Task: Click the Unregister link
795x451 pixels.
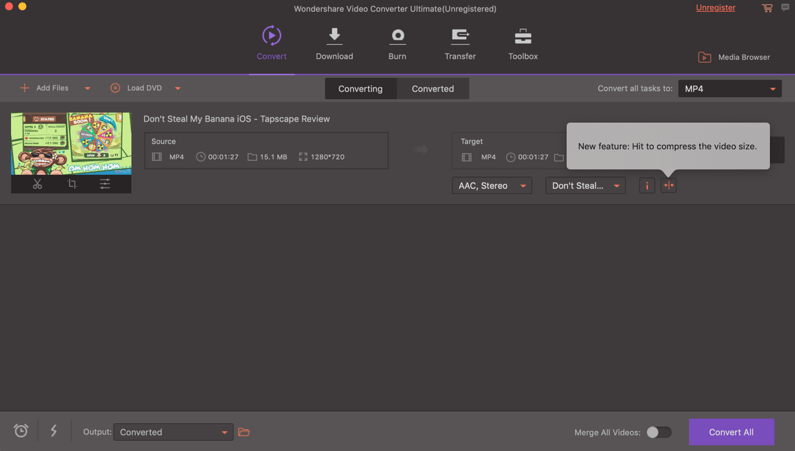Action: (715, 8)
